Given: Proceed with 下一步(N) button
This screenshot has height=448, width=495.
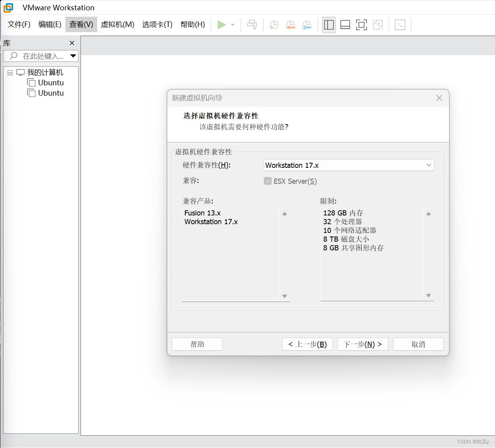Looking at the screenshot, I should pyautogui.click(x=363, y=344).
